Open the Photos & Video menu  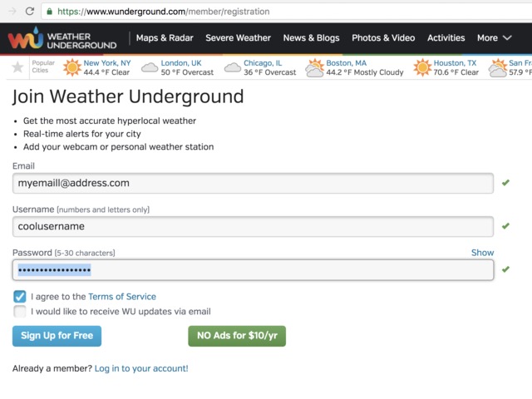[x=383, y=37]
